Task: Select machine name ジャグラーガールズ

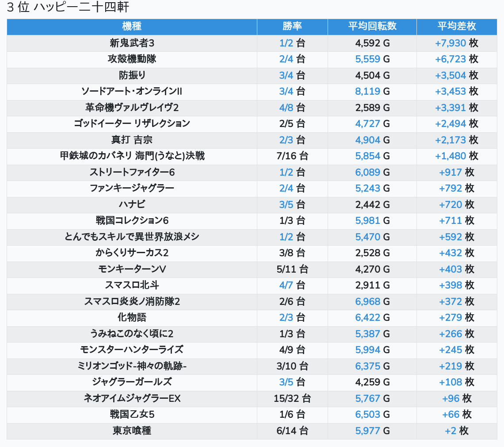Action: pos(132,382)
